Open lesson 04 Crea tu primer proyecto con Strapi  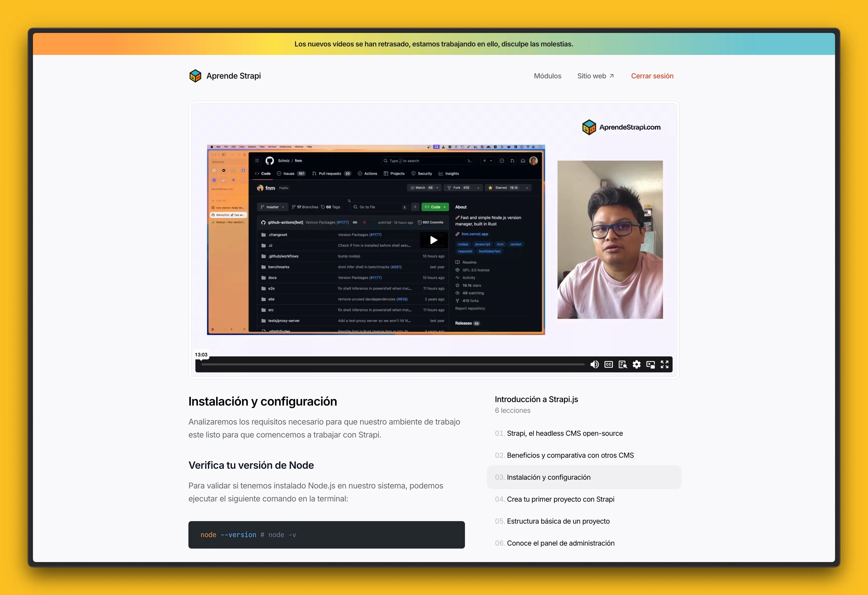pyautogui.click(x=555, y=499)
